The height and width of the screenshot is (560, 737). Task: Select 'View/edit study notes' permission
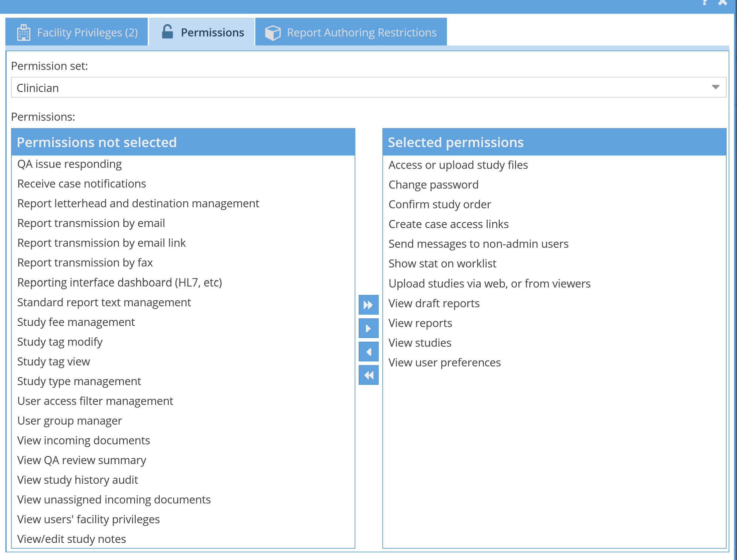(x=183, y=539)
